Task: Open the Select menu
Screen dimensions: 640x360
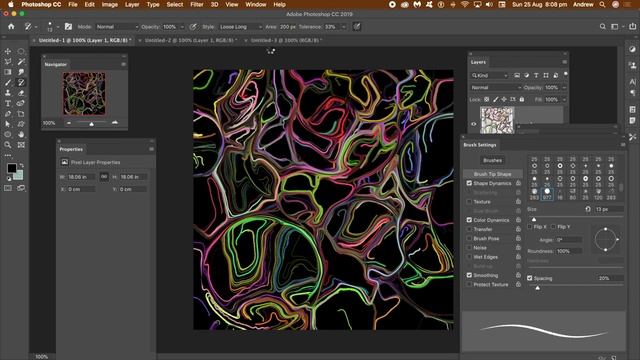Action: point(175,4)
